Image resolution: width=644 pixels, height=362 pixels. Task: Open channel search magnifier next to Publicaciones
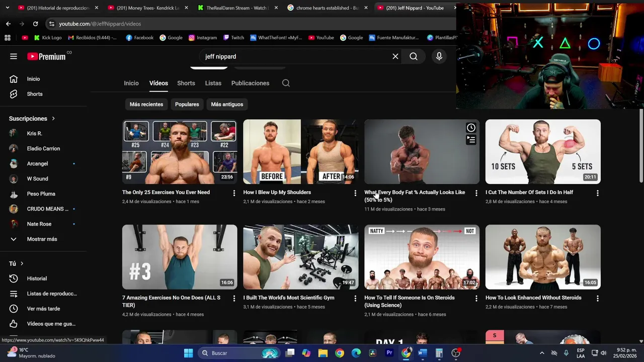click(x=286, y=83)
